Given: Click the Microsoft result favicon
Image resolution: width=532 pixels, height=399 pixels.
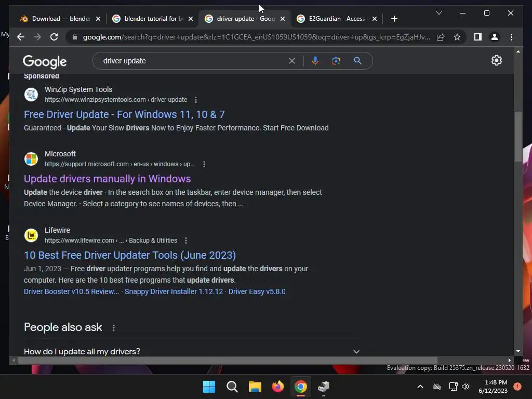Looking at the screenshot, I should (x=31, y=159).
